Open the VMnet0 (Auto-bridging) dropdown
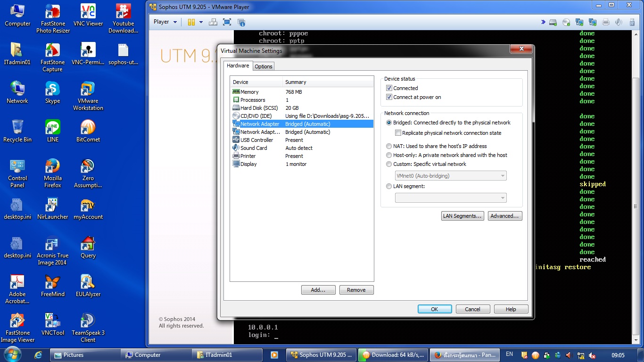 coord(451,176)
